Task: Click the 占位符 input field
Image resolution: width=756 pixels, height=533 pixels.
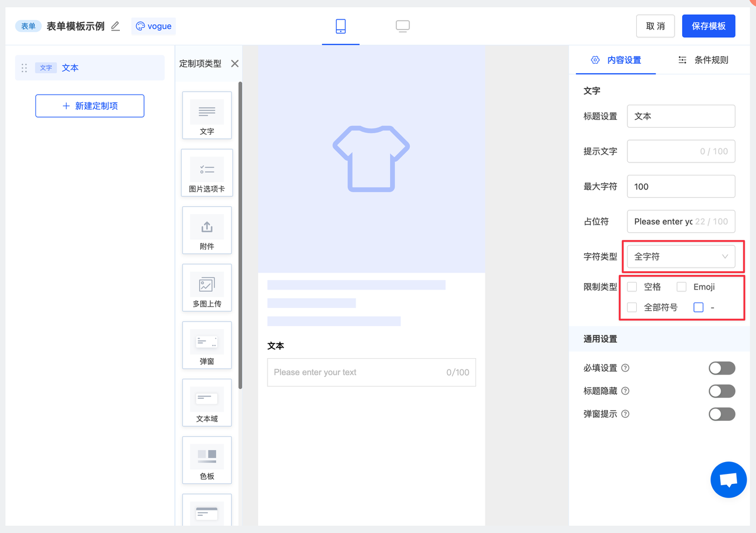Action: pyautogui.click(x=681, y=222)
